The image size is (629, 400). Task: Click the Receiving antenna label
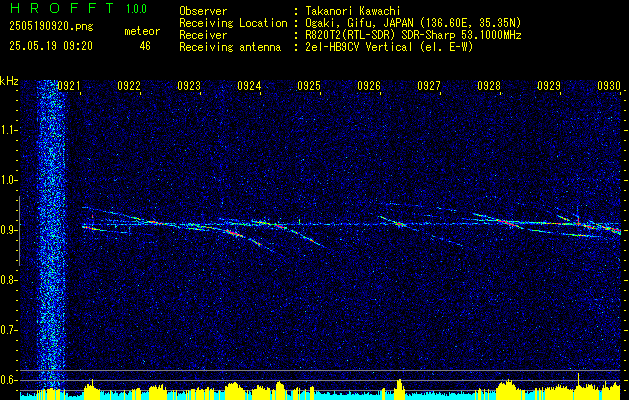(x=230, y=47)
